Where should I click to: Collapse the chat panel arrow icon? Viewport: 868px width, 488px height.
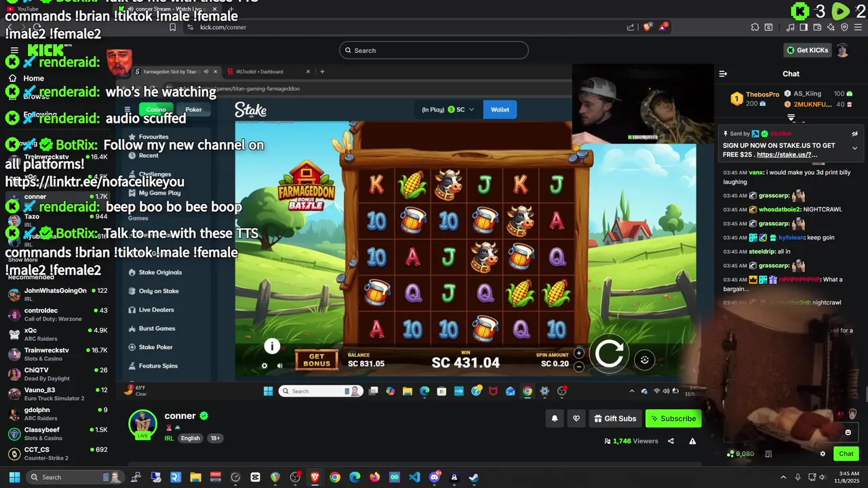click(x=723, y=74)
